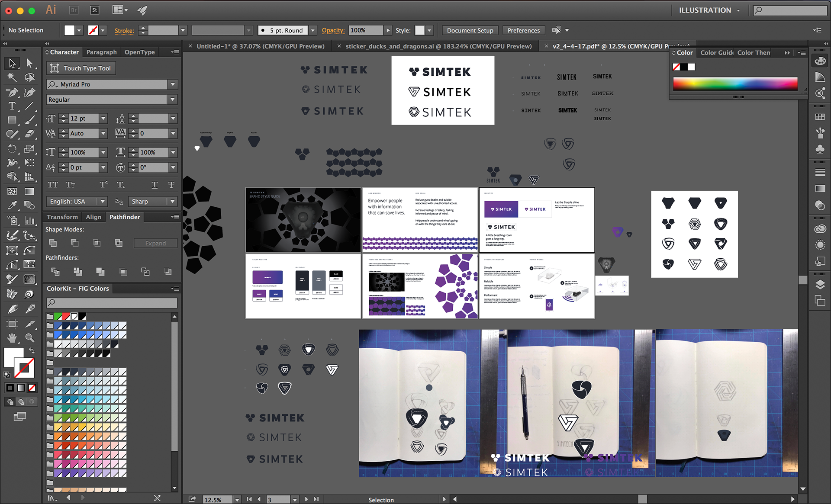Select the Pen tool
This screenshot has height=504, width=831.
(12, 92)
